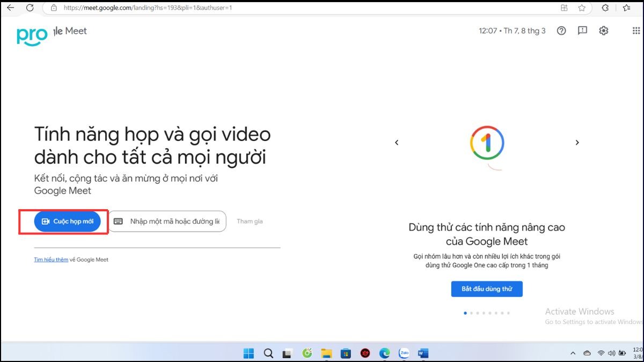Show previous carousel slide
Image resolution: width=644 pixels, height=362 pixels.
pos(397,143)
